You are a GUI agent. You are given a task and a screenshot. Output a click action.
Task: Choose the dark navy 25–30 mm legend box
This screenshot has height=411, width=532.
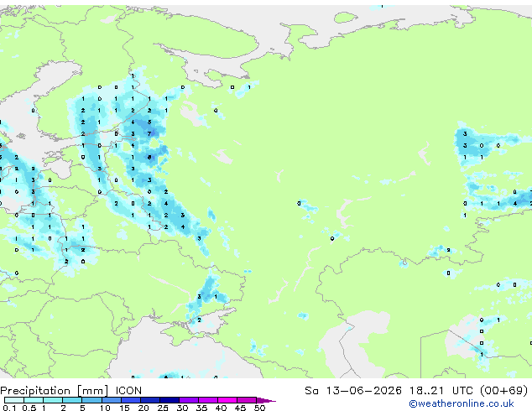(169, 400)
